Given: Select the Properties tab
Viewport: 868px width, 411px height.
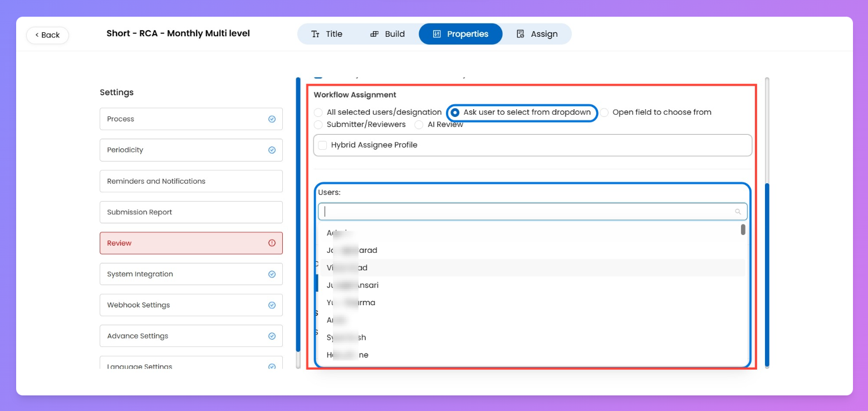Looking at the screenshot, I should click(x=460, y=34).
